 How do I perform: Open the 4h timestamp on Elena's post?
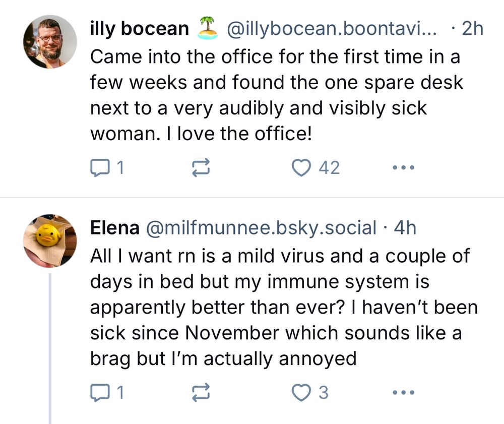405,228
